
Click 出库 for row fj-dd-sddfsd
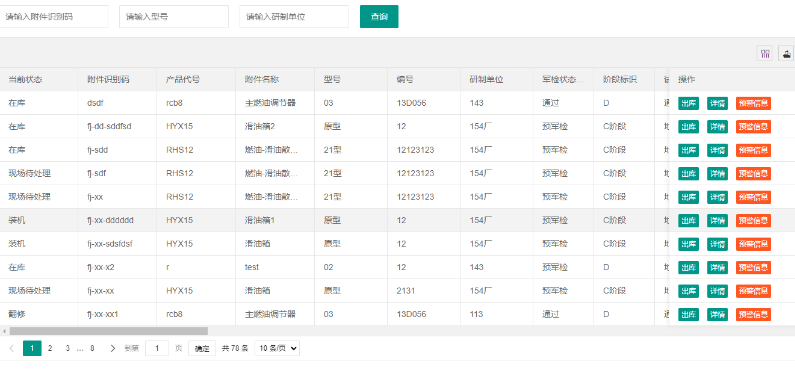[x=689, y=127]
